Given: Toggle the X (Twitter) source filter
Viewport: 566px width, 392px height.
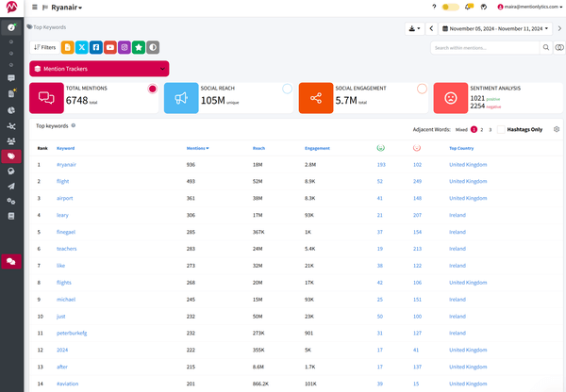Looking at the screenshot, I should (82, 47).
